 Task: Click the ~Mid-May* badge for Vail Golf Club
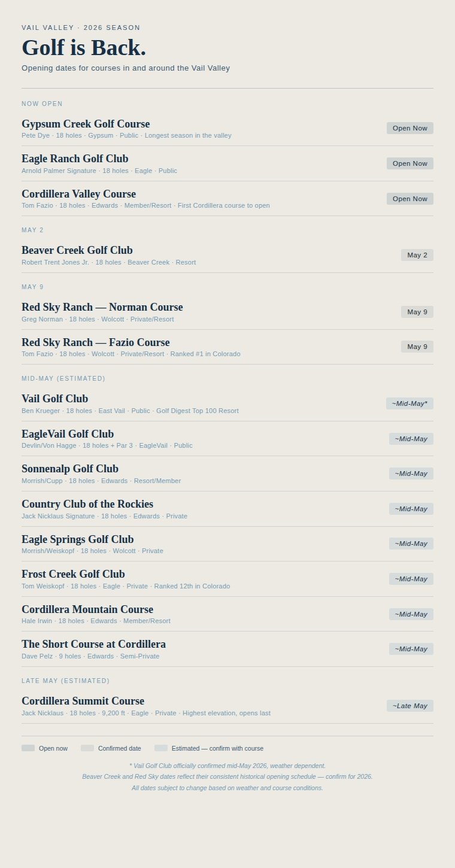tap(409, 403)
